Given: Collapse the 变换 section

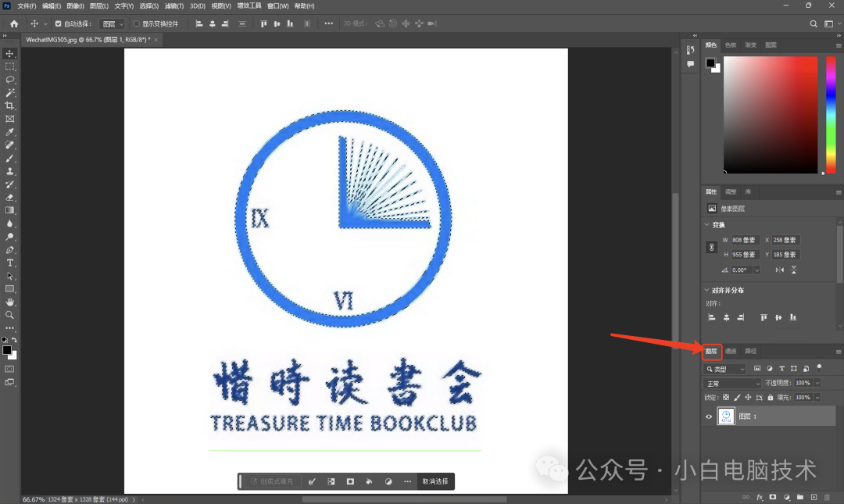Looking at the screenshot, I should (706, 224).
